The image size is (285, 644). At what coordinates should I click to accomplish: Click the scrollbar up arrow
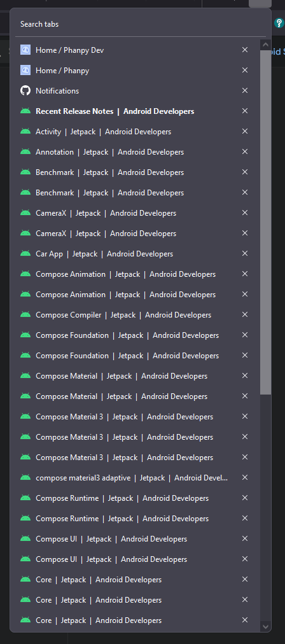coord(265,45)
